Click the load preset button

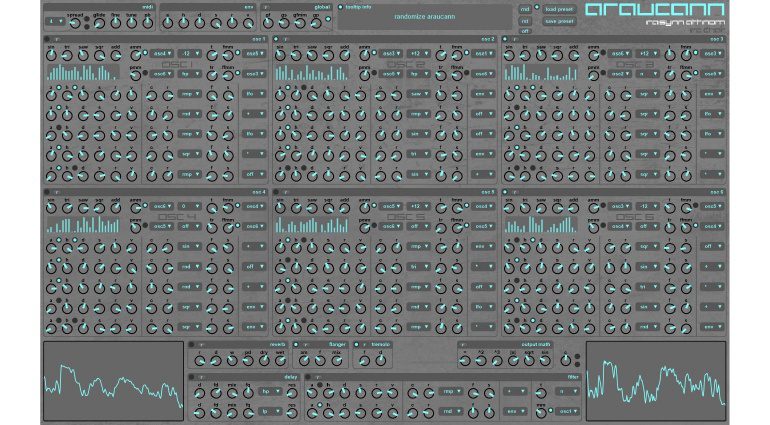pos(558,7)
